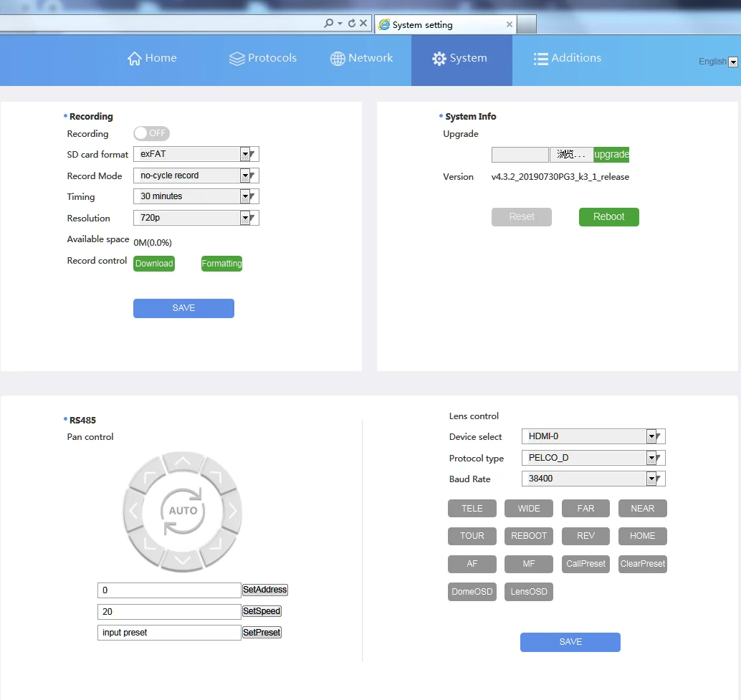The image size is (741, 700).
Task: Click the browse button beside the upgrade file field
Action: click(571, 155)
